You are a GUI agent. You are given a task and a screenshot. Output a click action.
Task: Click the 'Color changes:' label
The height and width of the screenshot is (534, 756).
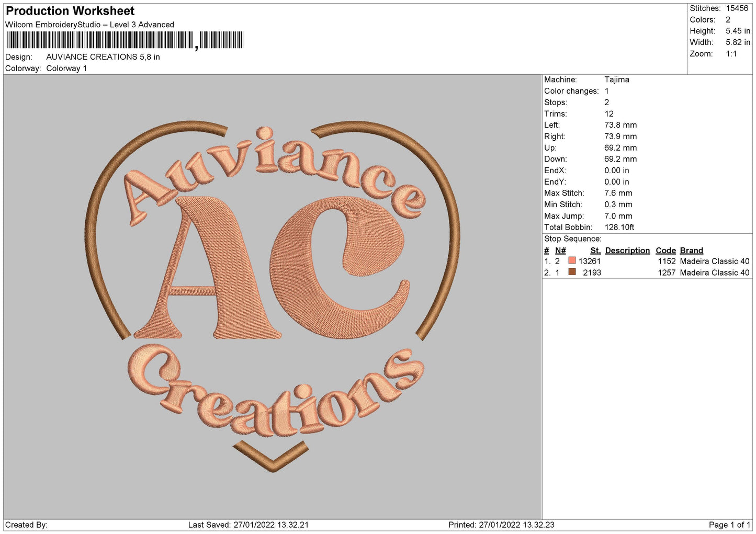point(571,91)
